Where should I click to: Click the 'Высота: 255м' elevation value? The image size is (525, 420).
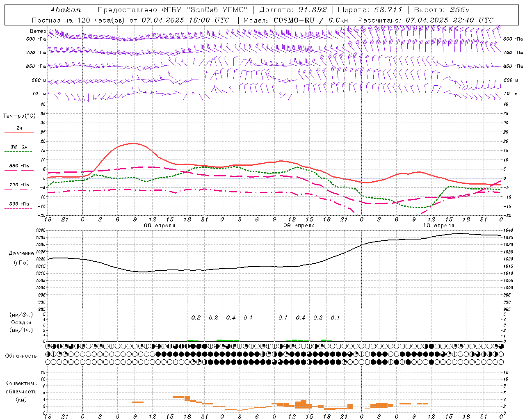coord(442,10)
